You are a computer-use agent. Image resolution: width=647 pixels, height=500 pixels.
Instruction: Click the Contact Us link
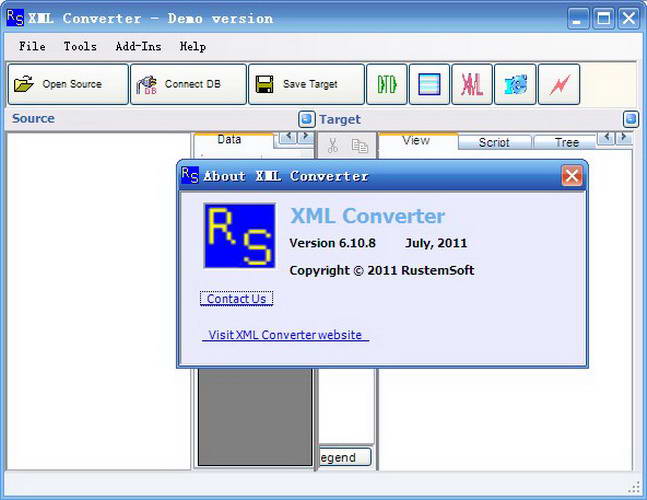click(236, 299)
